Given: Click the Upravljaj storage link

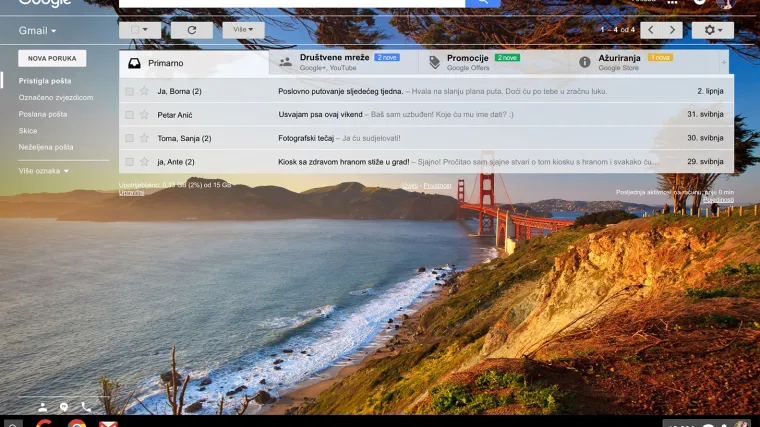Looking at the screenshot, I should pyautogui.click(x=131, y=193).
